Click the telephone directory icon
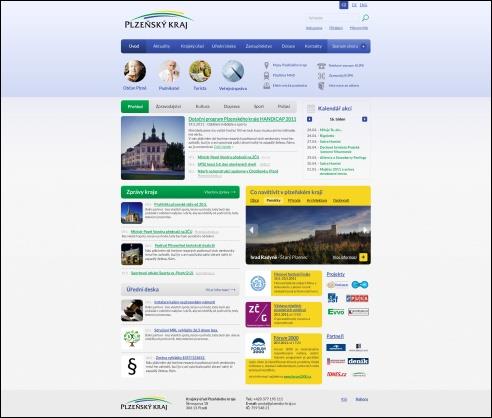The image size is (492, 418). point(321,66)
